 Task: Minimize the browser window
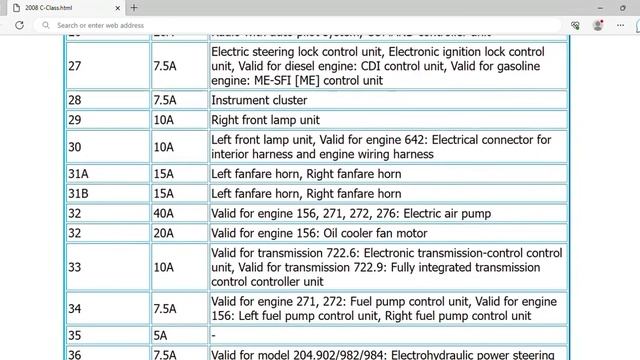[x=600, y=8]
